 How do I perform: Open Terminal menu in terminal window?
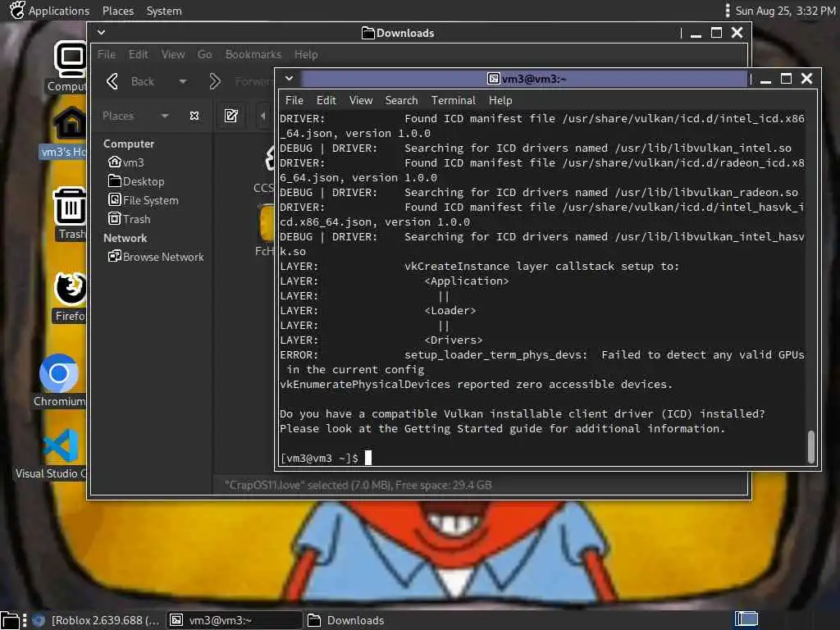[453, 100]
